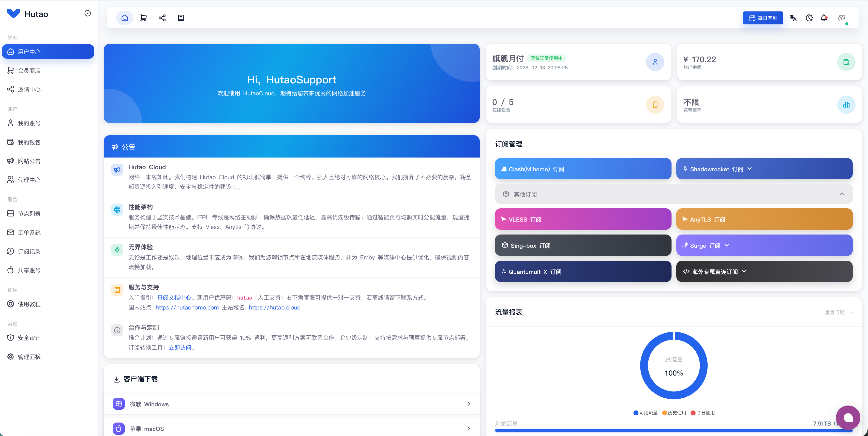
Task: Open the 立即访问 subscription converter link
Action: click(179, 347)
